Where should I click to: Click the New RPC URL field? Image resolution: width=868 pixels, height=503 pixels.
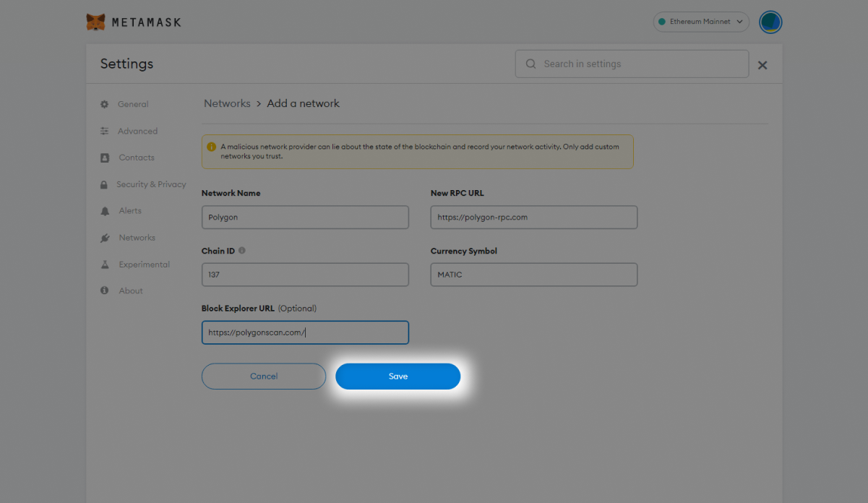pyautogui.click(x=534, y=217)
